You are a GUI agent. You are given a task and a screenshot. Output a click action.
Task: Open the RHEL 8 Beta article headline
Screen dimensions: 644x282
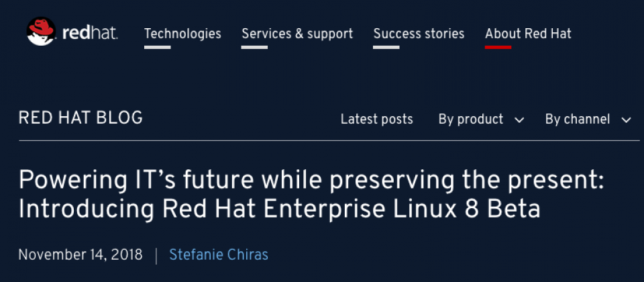coord(311,195)
